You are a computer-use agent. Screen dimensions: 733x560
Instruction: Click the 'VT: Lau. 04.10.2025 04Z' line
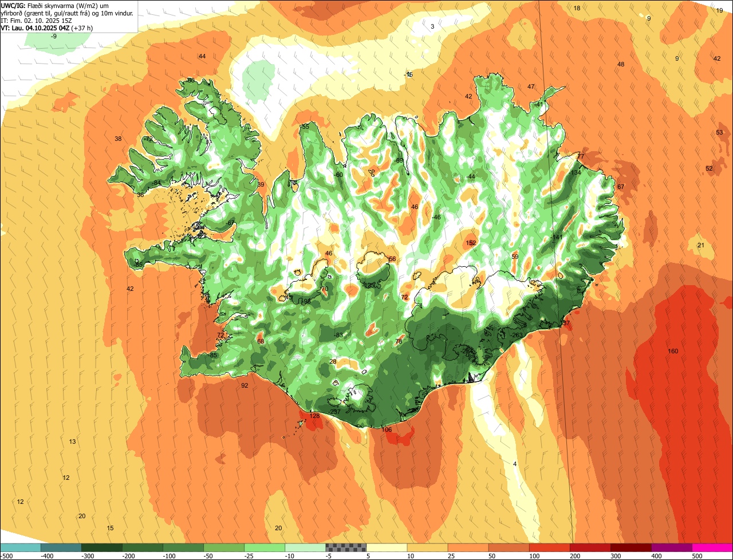pyautogui.click(x=46, y=27)
